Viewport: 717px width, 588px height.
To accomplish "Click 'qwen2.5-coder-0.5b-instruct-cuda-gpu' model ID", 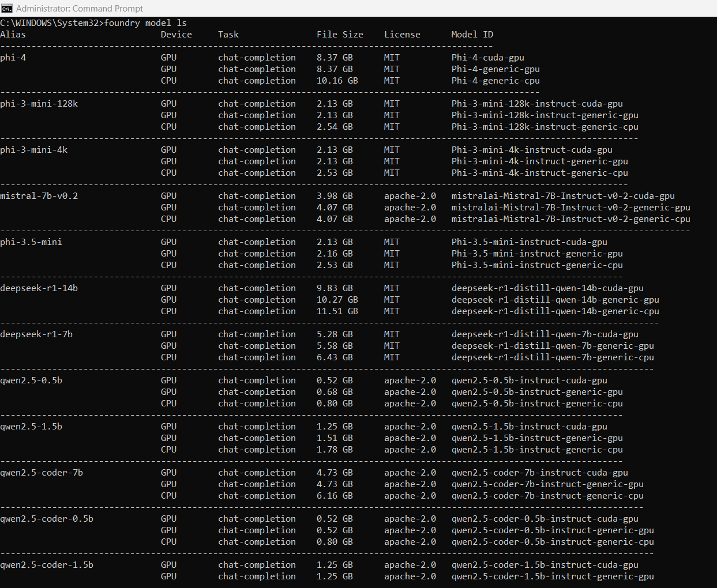I will tap(545, 519).
